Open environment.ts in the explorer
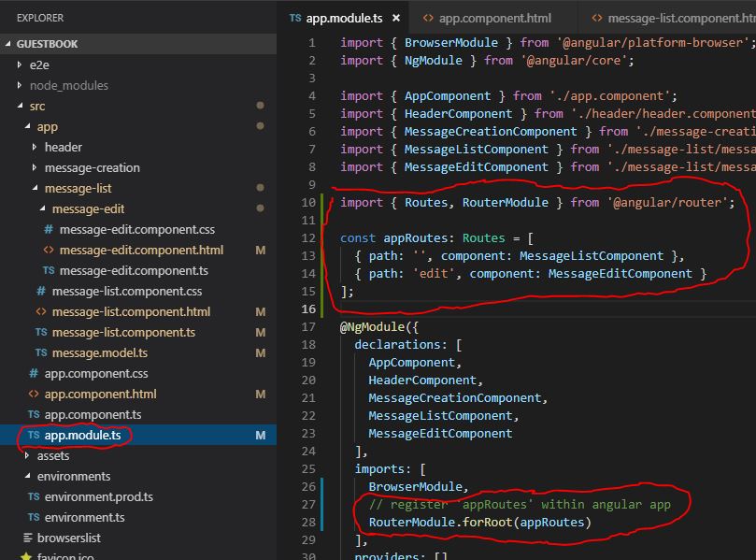The width and height of the screenshot is (756, 560). 84,517
